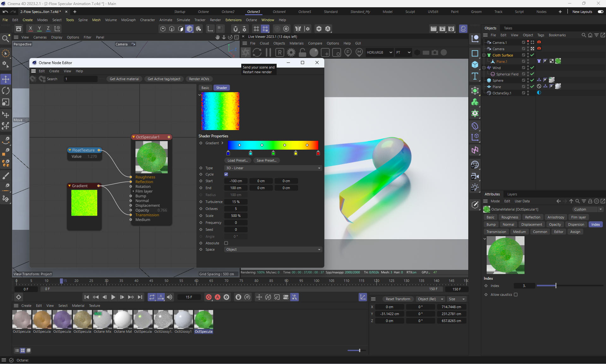Click Load Preset... button

click(238, 160)
